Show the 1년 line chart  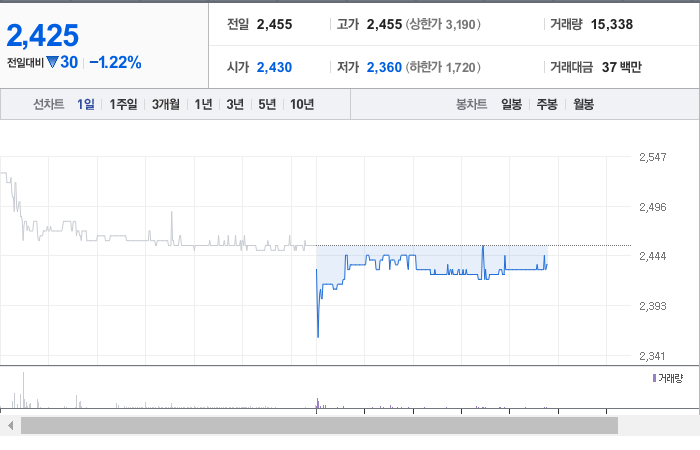(x=203, y=104)
